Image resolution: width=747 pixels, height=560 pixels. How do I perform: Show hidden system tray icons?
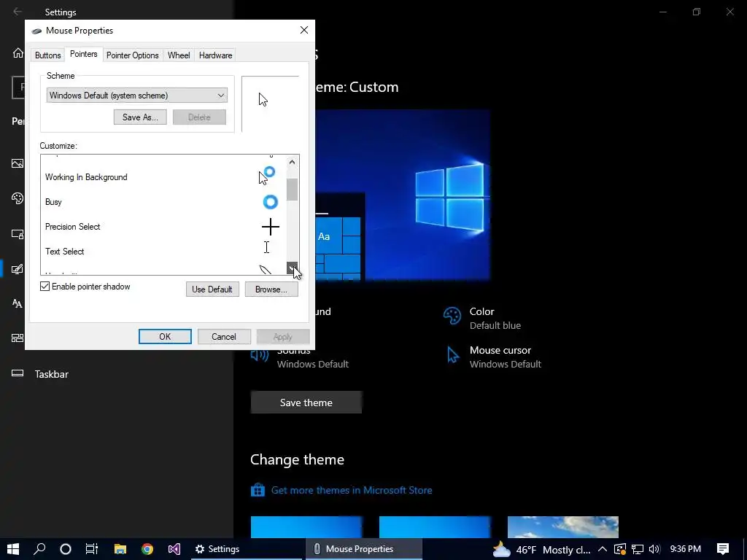[602, 549]
